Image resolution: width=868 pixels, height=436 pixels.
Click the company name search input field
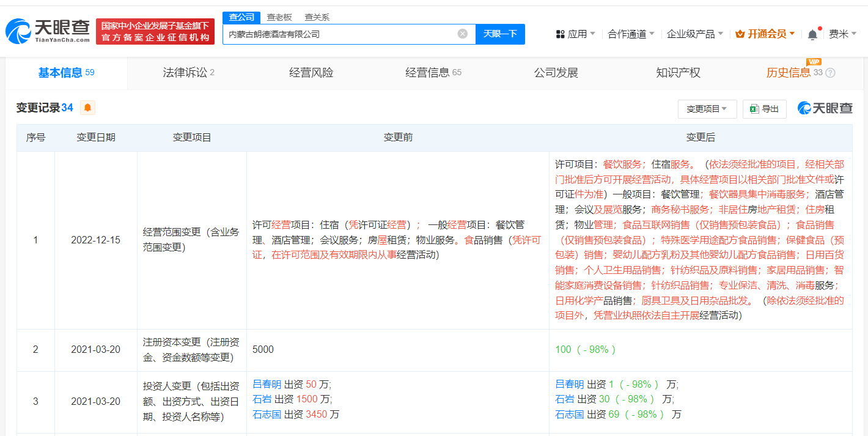(x=339, y=34)
